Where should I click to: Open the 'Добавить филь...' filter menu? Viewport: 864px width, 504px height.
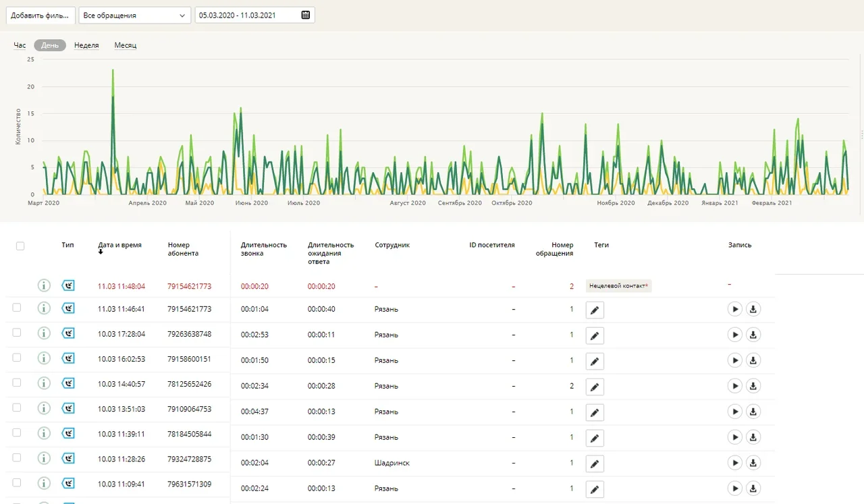coord(40,16)
